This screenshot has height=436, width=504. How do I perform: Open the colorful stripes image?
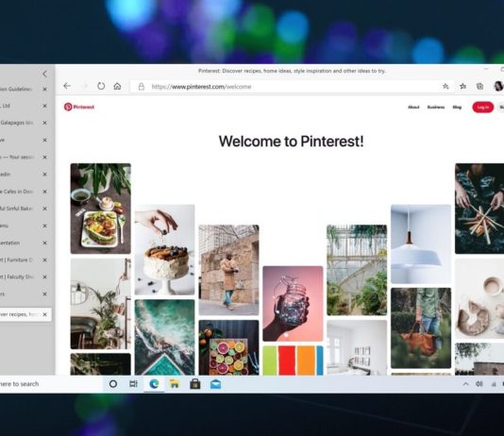(293, 361)
